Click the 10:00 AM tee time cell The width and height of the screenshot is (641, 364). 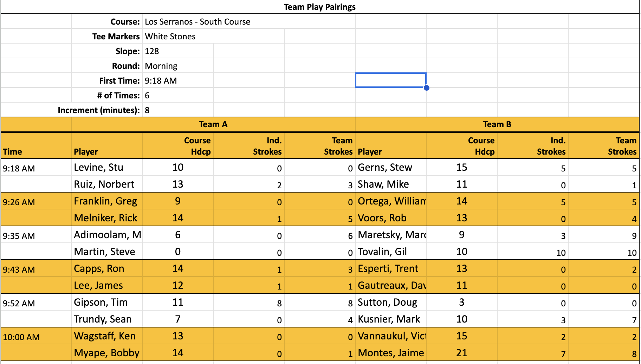tap(21, 337)
